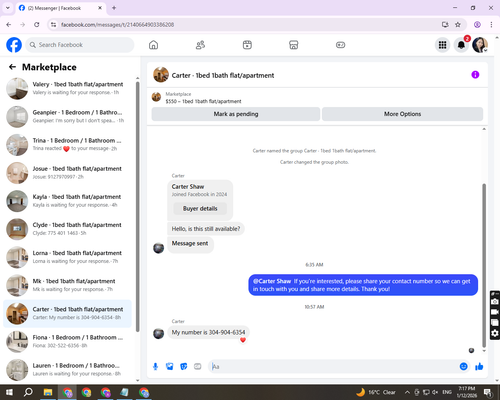Click the voice clip microphone icon

(x=155, y=367)
